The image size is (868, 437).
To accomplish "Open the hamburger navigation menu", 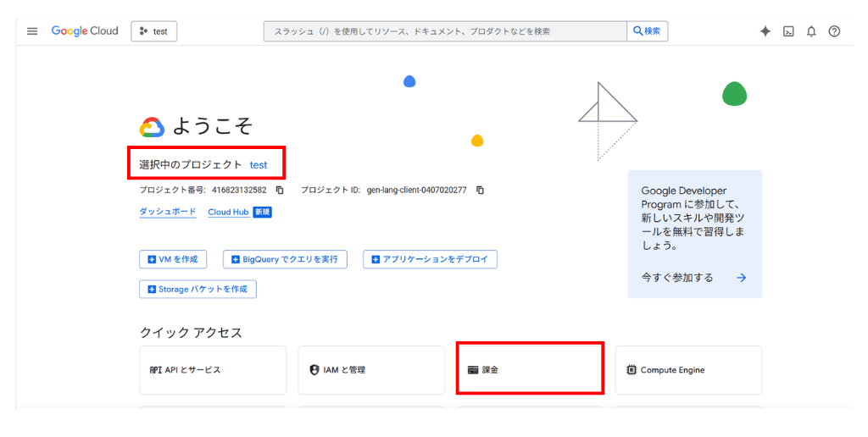I will [x=32, y=31].
